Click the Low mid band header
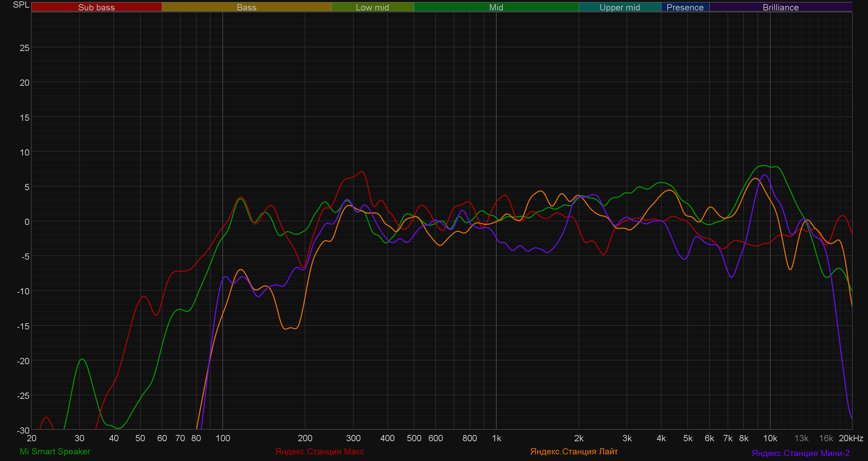Viewport: 868px width, 461px height. click(x=372, y=7)
